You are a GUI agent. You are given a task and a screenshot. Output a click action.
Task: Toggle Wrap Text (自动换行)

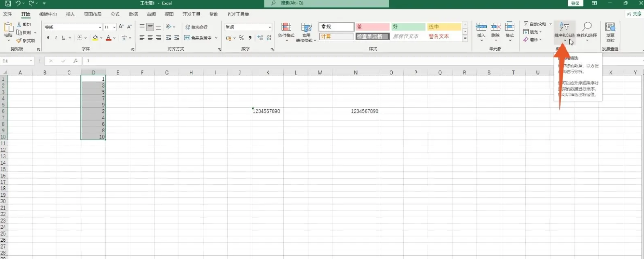point(196,27)
